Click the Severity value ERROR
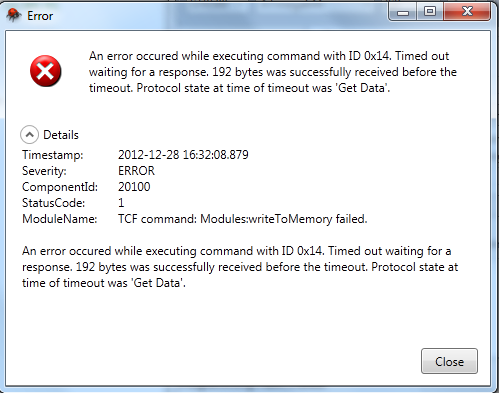This screenshot has height=393, width=499. click(x=136, y=171)
